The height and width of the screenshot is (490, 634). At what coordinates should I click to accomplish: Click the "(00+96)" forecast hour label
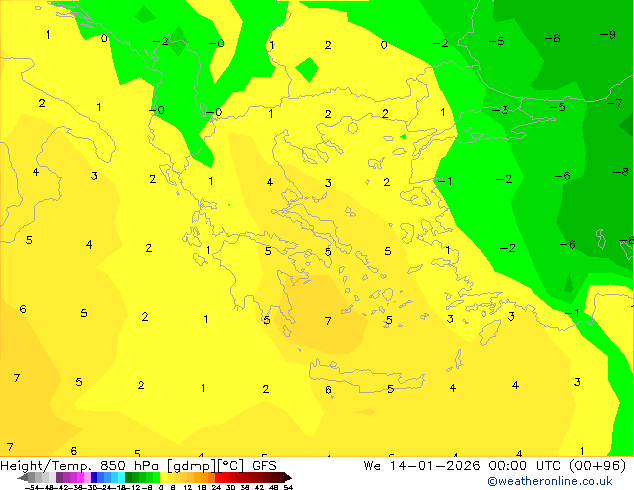(598, 466)
